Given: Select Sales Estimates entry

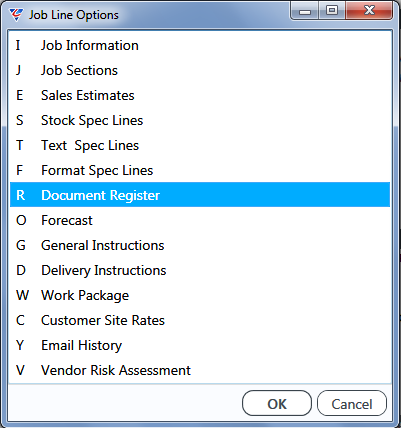Looking at the screenshot, I should 200,95.
